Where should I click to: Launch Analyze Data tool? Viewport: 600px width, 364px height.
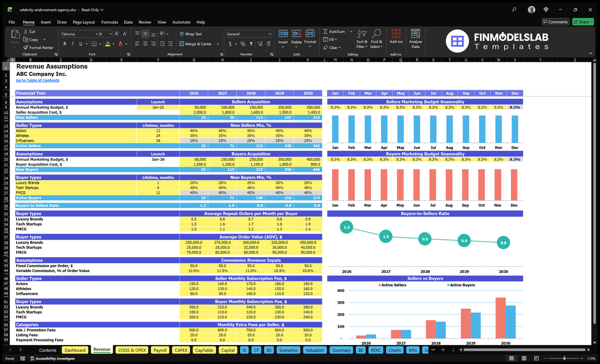pyautogui.click(x=415, y=38)
